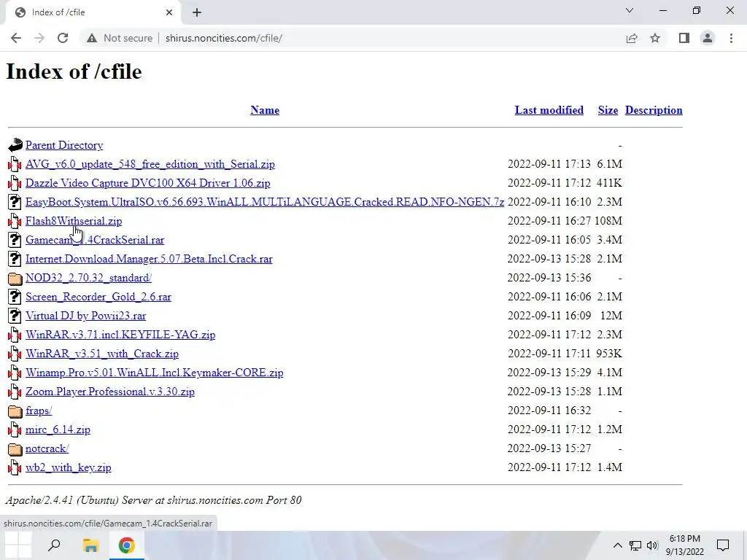Click archive icon beside mirc_6.14.zip
Image resolution: width=747 pixels, height=560 pixels.
point(15,429)
